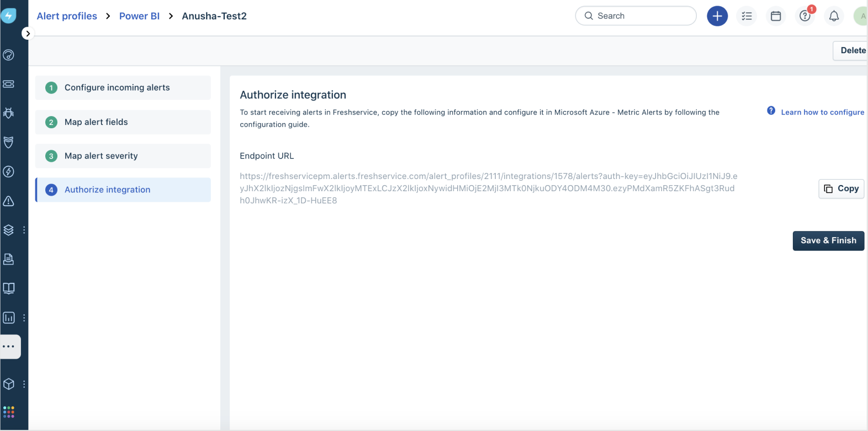This screenshot has width=868, height=431.
Task: Open the bug icon in sidebar
Action: coord(9,113)
